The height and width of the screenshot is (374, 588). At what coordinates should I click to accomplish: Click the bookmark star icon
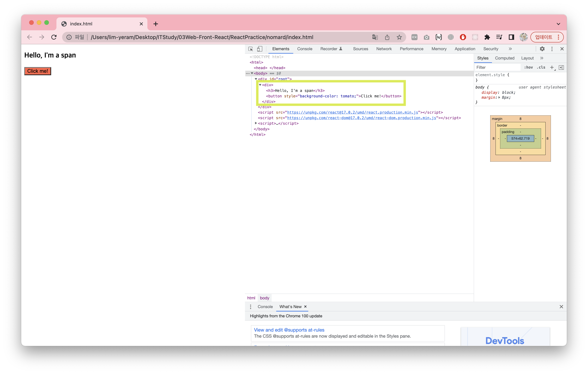[x=399, y=37]
